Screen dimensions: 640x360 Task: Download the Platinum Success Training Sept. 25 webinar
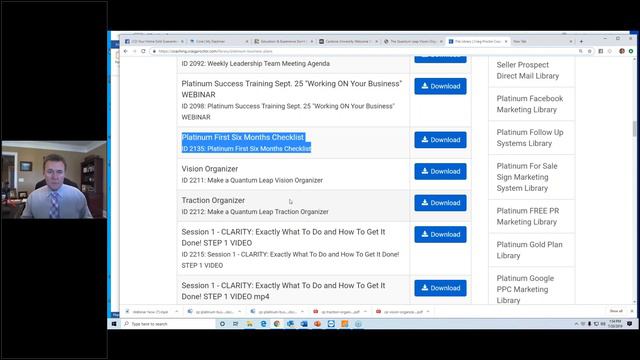click(x=440, y=87)
